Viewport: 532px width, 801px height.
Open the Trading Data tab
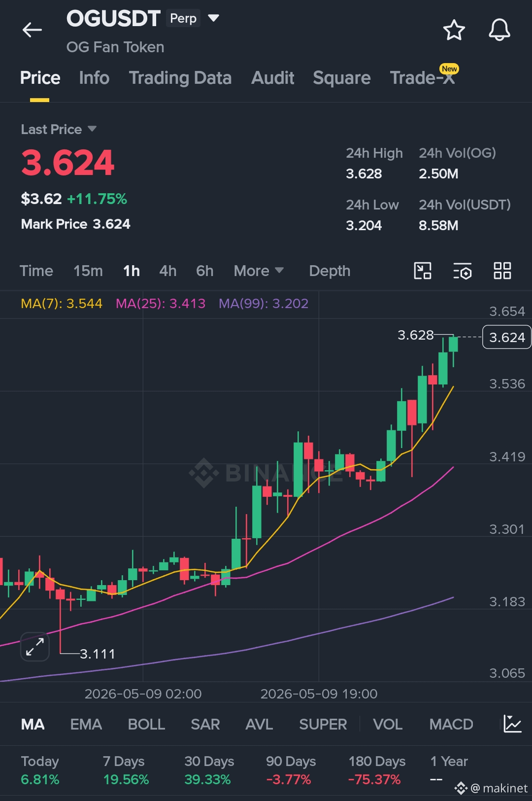(x=180, y=78)
